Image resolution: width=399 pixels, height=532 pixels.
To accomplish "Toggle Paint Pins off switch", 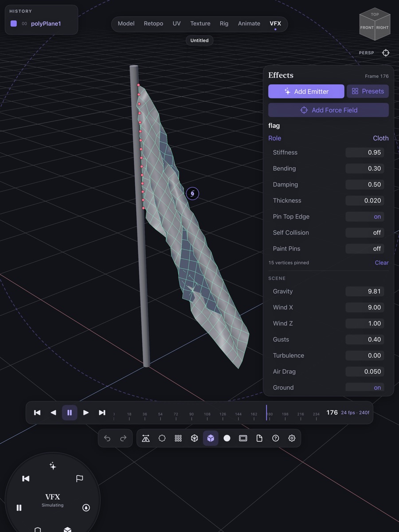I will tap(365, 249).
